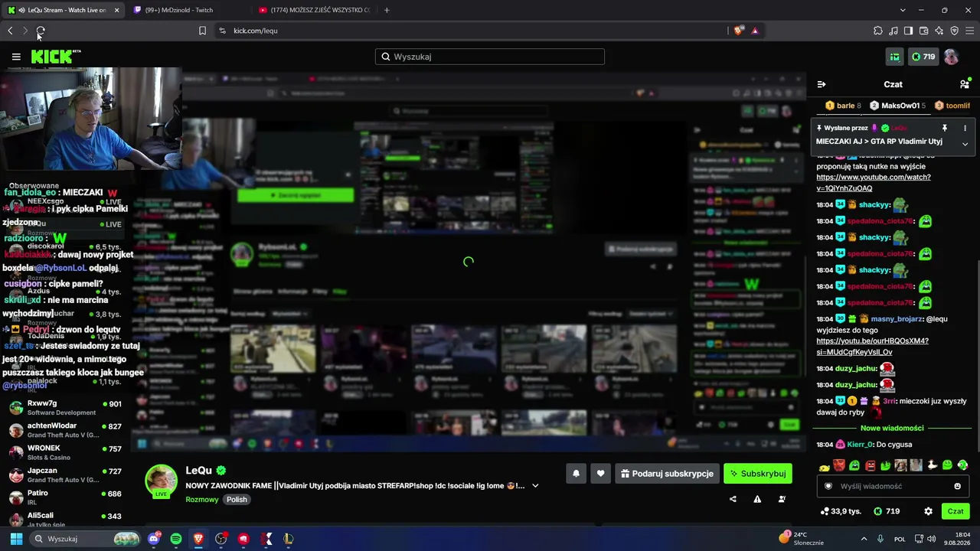
Task: Open the chat users list icon
Action: (965, 84)
